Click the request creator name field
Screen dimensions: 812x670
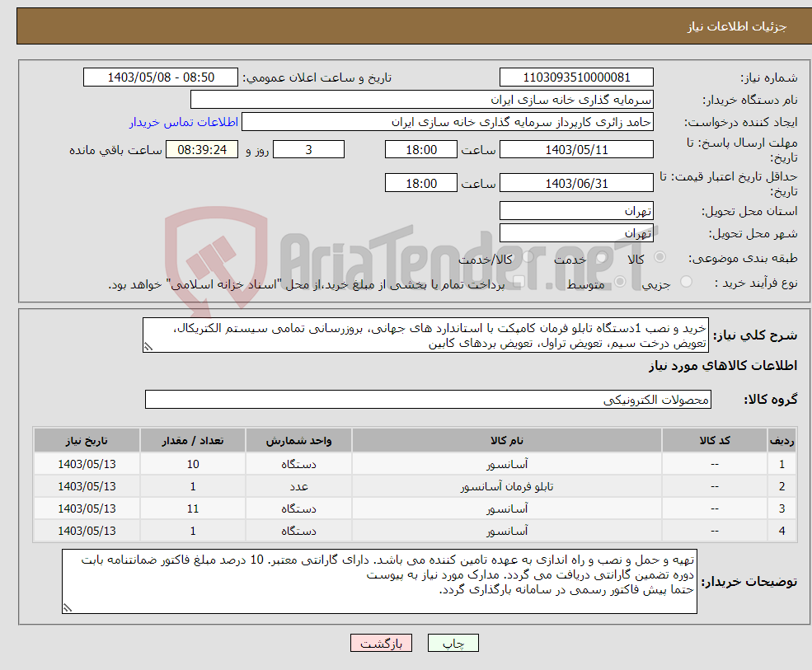click(448, 122)
